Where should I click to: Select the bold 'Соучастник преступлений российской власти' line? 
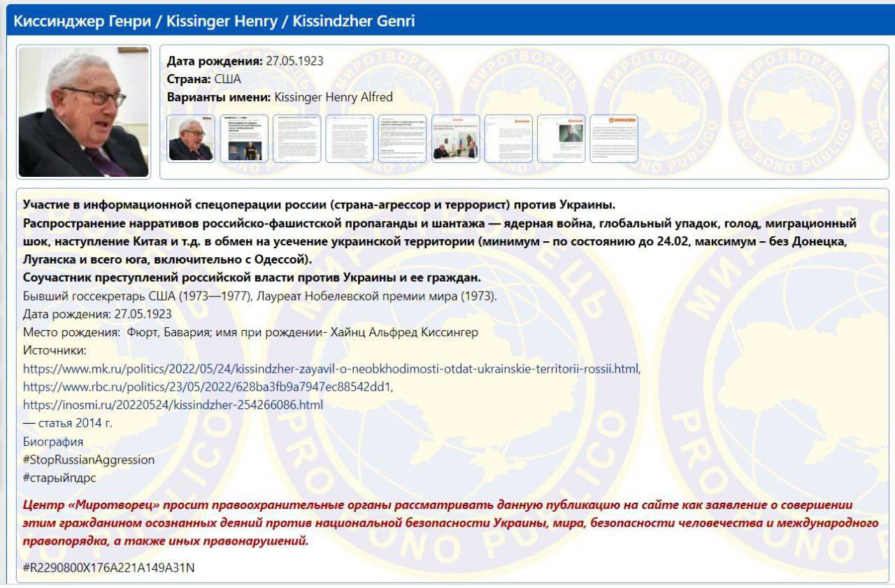(252, 278)
